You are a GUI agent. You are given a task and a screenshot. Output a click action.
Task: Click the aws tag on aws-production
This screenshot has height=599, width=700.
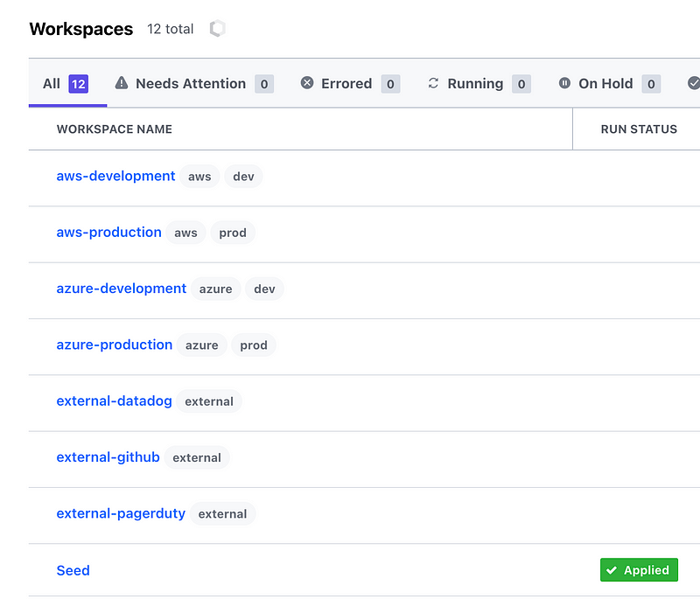click(185, 233)
